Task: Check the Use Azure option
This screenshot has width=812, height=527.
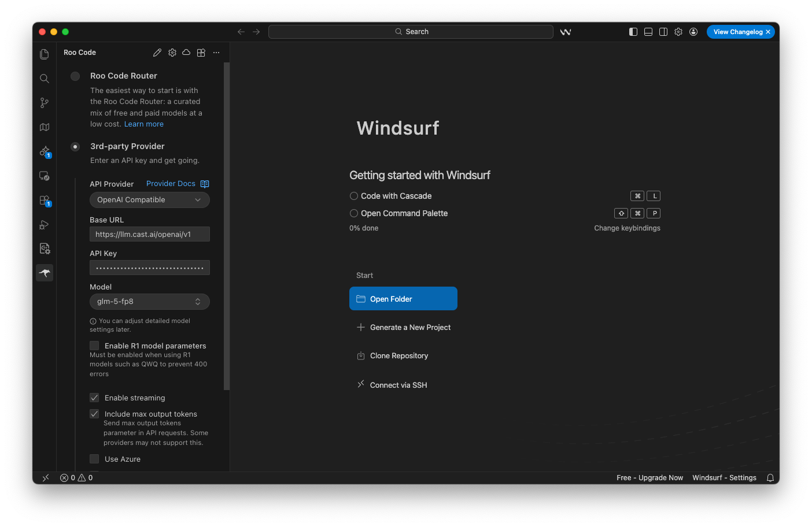Action: coord(94,459)
